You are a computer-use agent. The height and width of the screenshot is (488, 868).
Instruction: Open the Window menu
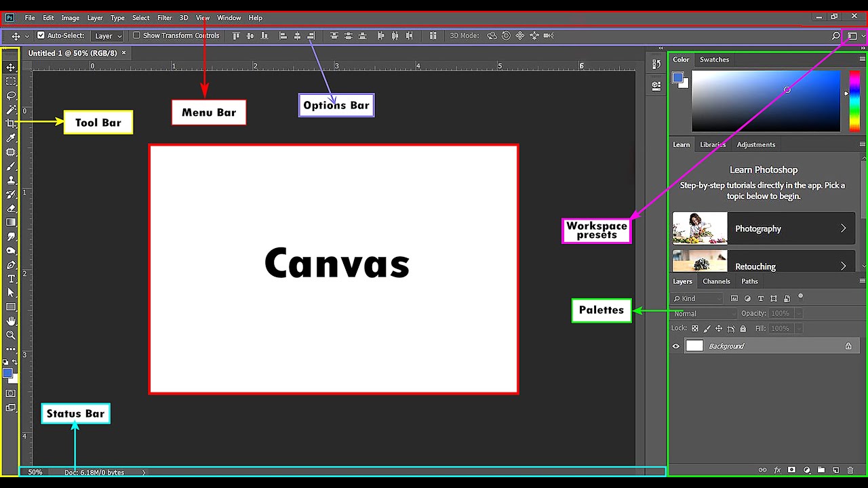coord(229,18)
